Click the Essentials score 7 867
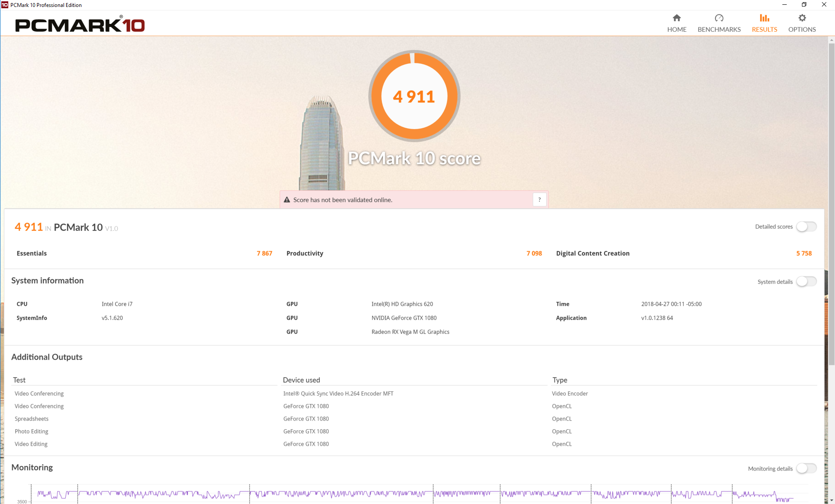The width and height of the screenshot is (835, 504). (x=264, y=253)
